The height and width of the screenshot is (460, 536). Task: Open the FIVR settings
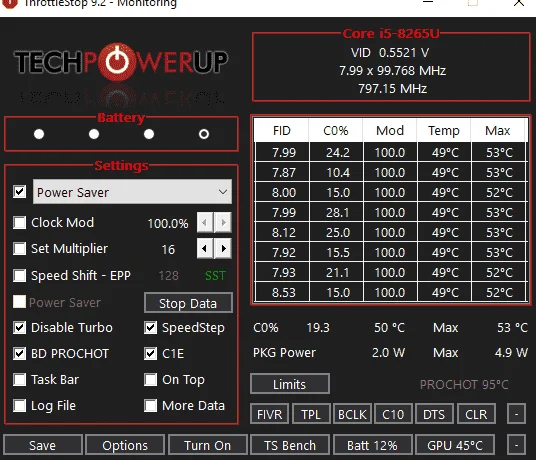(270, 414)
